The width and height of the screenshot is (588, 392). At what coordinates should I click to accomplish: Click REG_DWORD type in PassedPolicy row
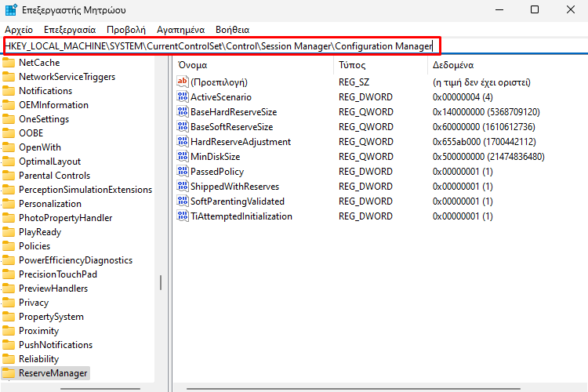tap(365, 172)
